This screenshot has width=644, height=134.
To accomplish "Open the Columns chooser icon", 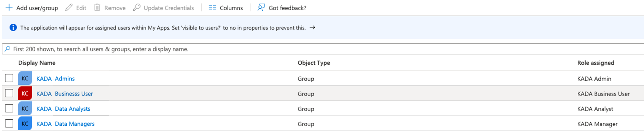I will pyautogui.click(x=213, y=8).
